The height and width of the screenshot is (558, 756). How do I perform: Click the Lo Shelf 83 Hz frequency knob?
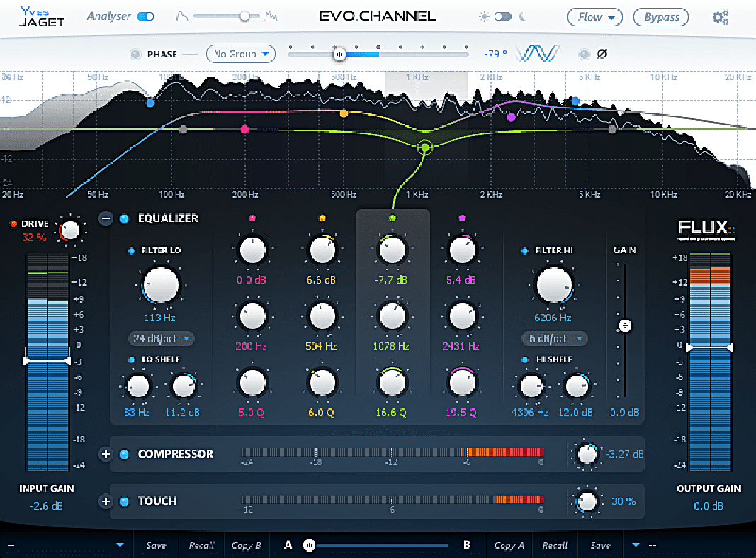click(x=138, y=386)
